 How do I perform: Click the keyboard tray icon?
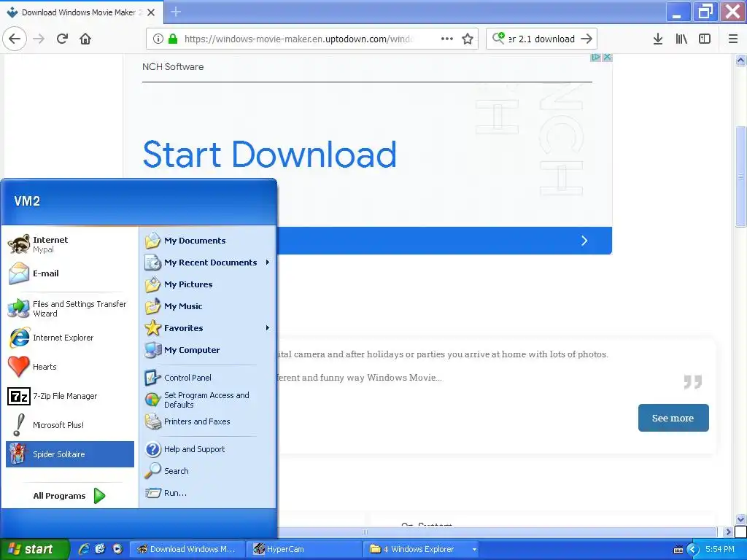678,550
